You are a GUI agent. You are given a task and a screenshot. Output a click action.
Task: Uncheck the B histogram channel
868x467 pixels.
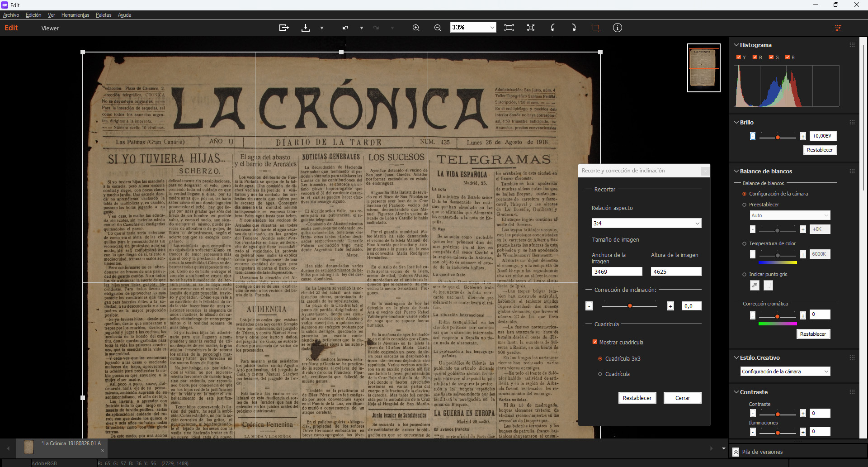tap(788, 57)
